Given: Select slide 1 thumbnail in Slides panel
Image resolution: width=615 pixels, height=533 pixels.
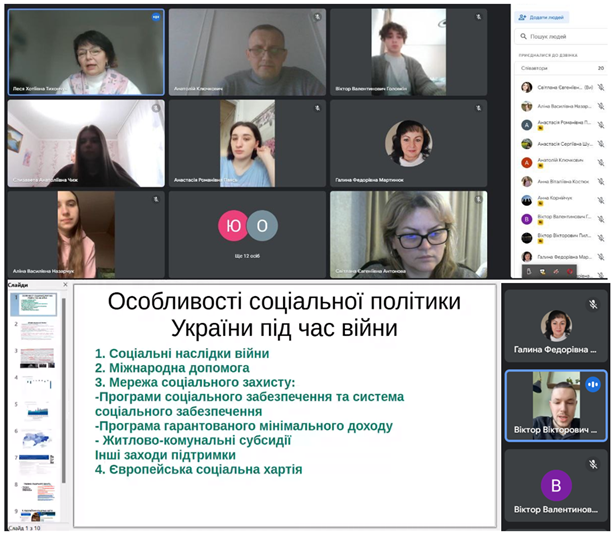Looking at the screenshot, I should [35, 304].
